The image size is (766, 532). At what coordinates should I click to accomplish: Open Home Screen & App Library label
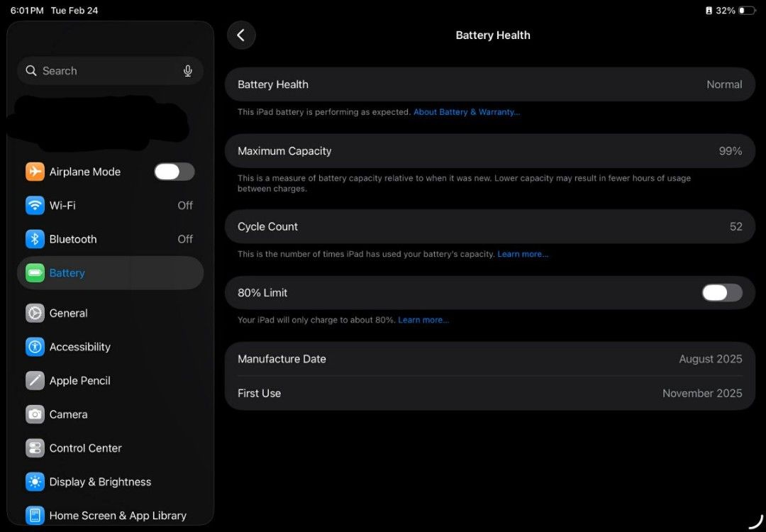[x=118, y=516]
